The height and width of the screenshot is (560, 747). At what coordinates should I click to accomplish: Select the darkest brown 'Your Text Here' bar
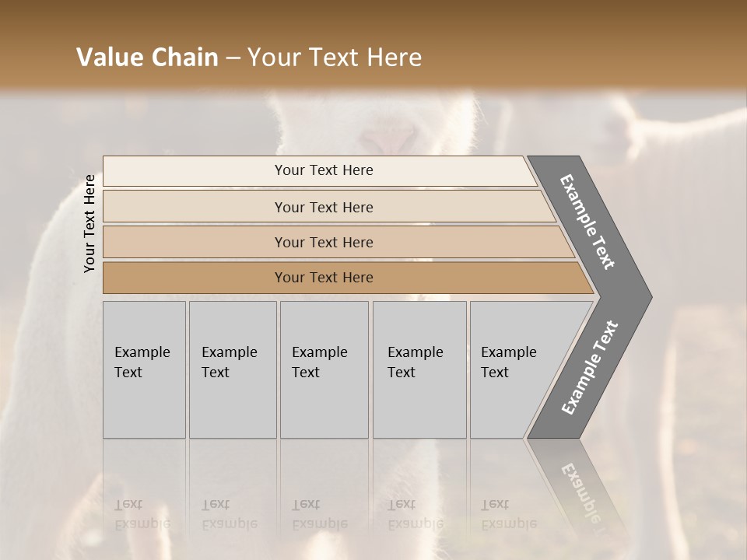(x=323, y=278)
